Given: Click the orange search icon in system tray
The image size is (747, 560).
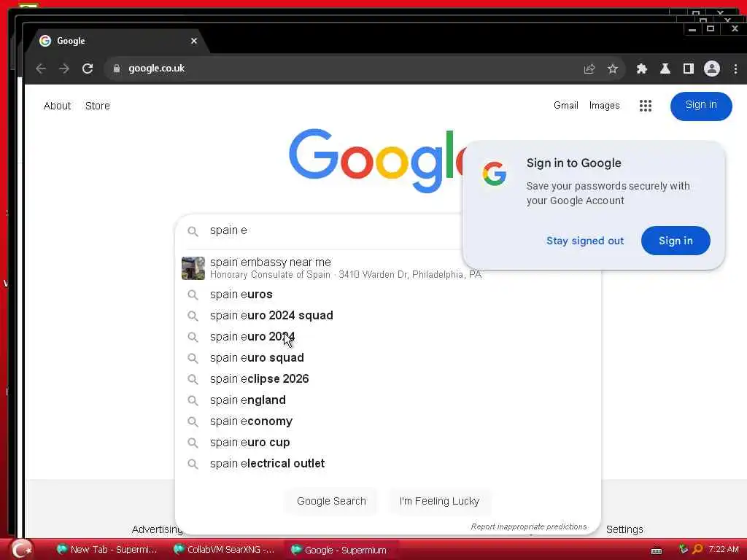Looking at the screenshot, I should (x=697, y=550).
